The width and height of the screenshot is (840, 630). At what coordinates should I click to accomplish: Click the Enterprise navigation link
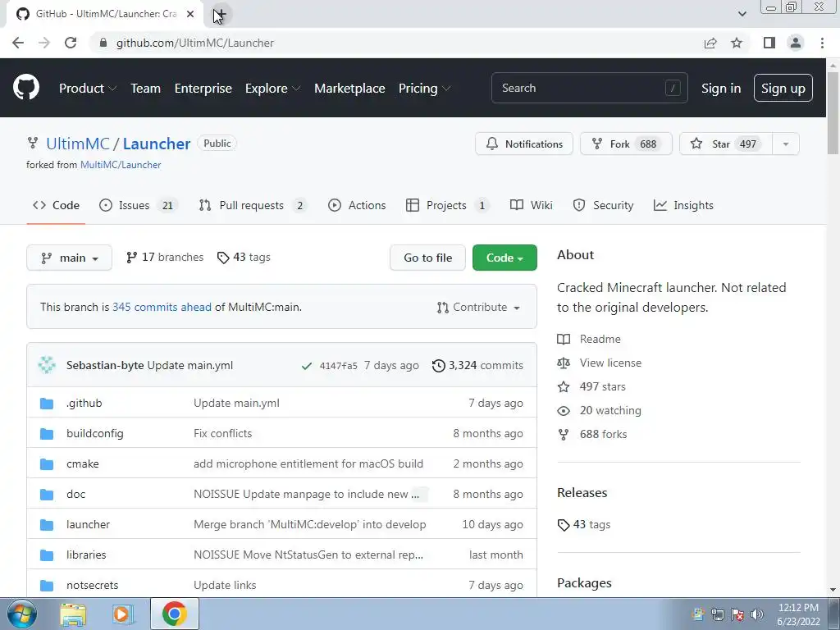pyautogui.click(x=203, y=89)
